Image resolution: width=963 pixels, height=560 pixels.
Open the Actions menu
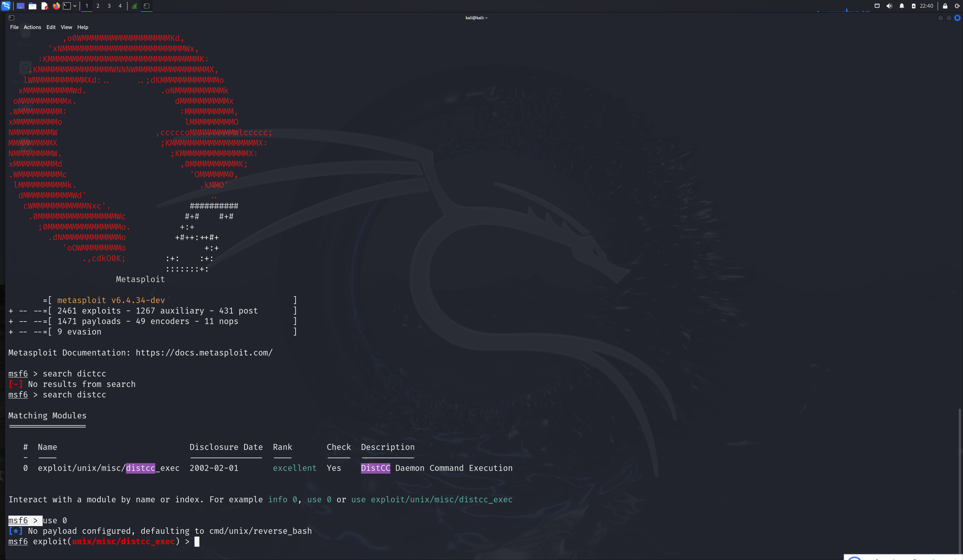(x=32, y=27)
